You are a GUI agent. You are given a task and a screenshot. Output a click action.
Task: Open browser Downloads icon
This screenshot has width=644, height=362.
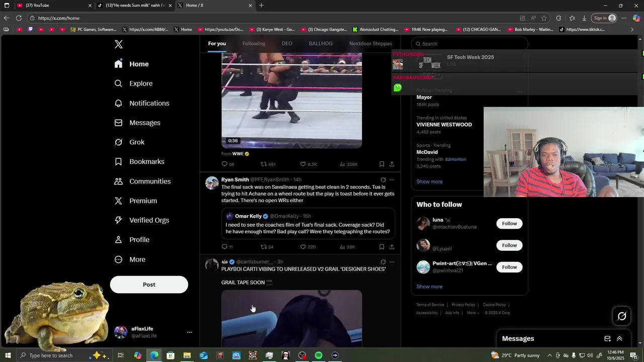coord(584,18)
